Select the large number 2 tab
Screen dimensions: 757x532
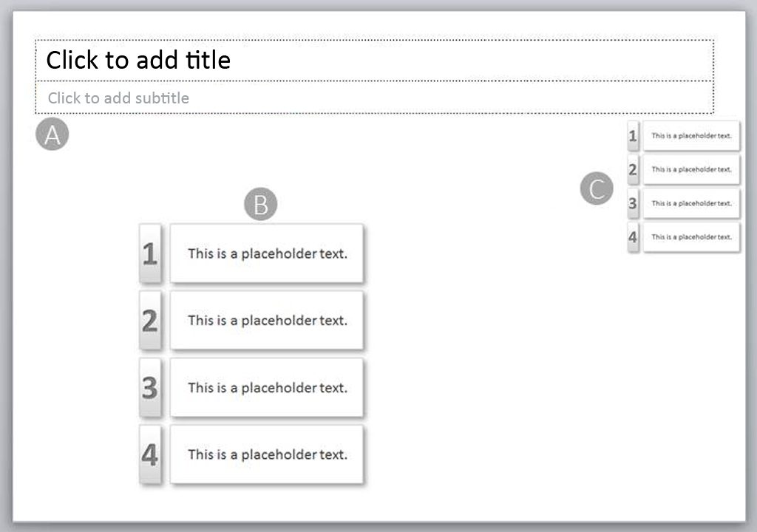click(150, 321)
